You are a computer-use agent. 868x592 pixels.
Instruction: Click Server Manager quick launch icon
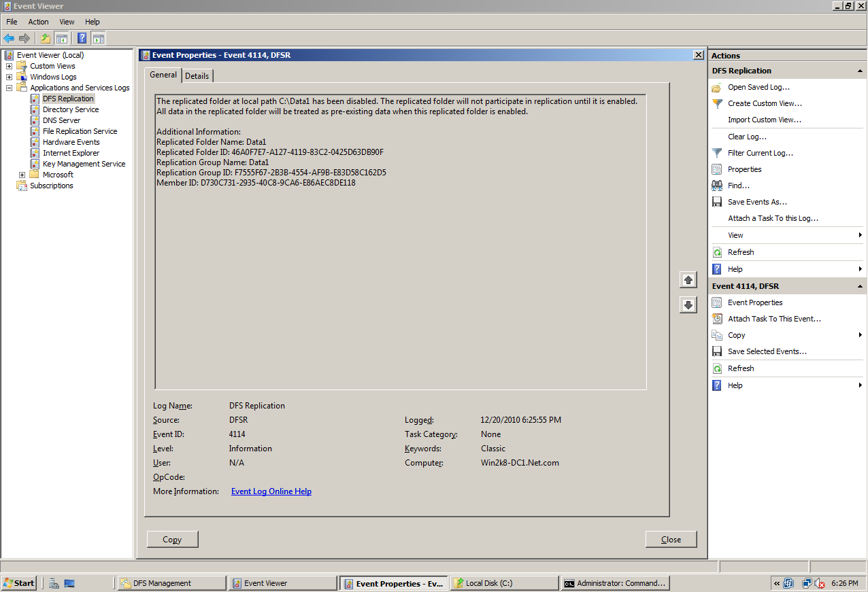(54, 583)
